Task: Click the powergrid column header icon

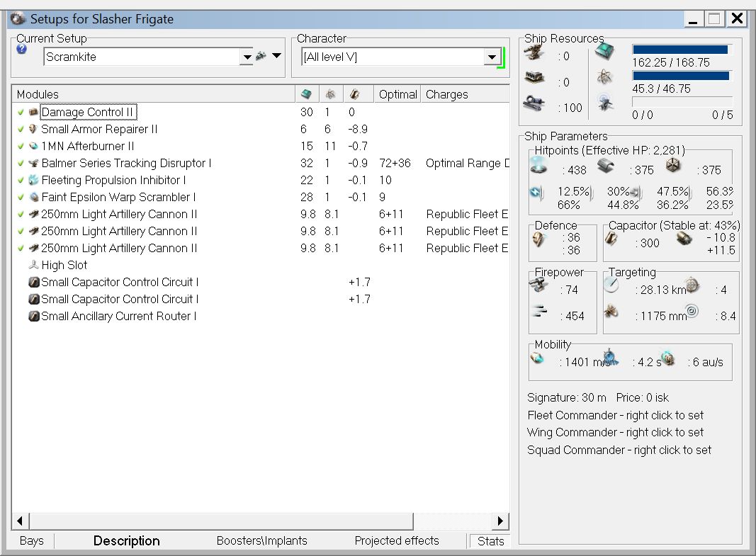Action: (329, 94)
